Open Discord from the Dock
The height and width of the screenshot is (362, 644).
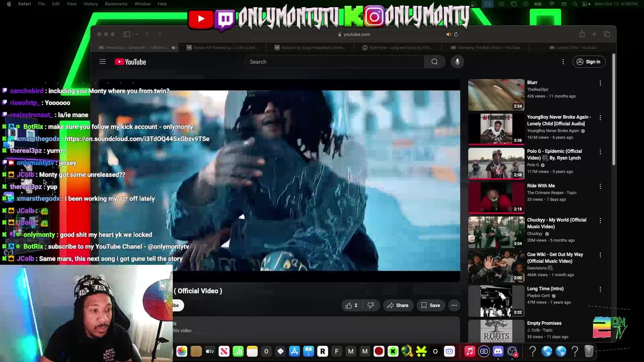pos(498,351)
